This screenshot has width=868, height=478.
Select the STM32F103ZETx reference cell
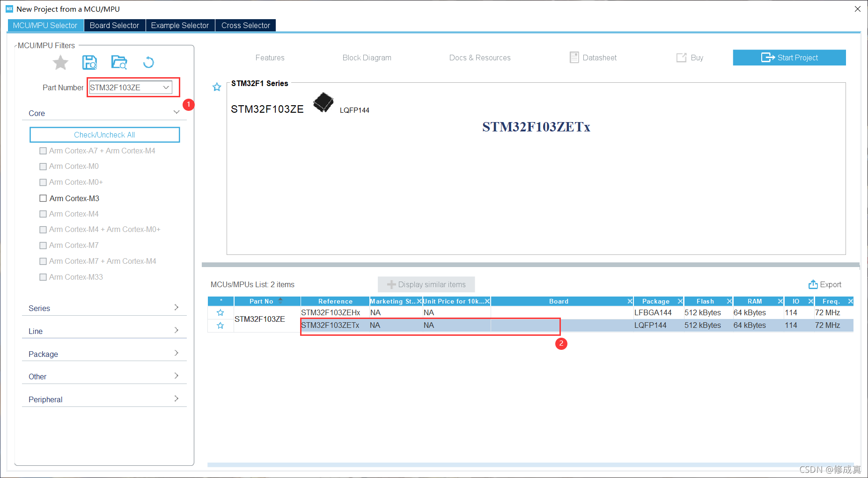pyautogui.click(x=335, y=326)
